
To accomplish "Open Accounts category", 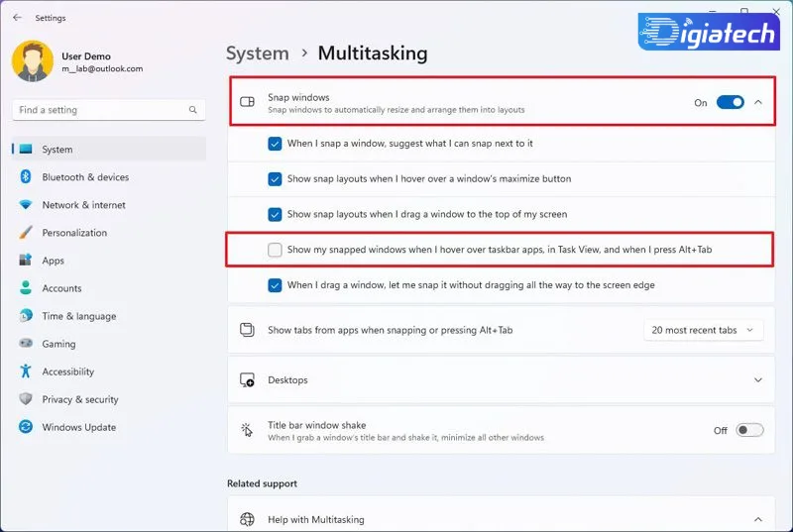I will click(x=109, y=288).
